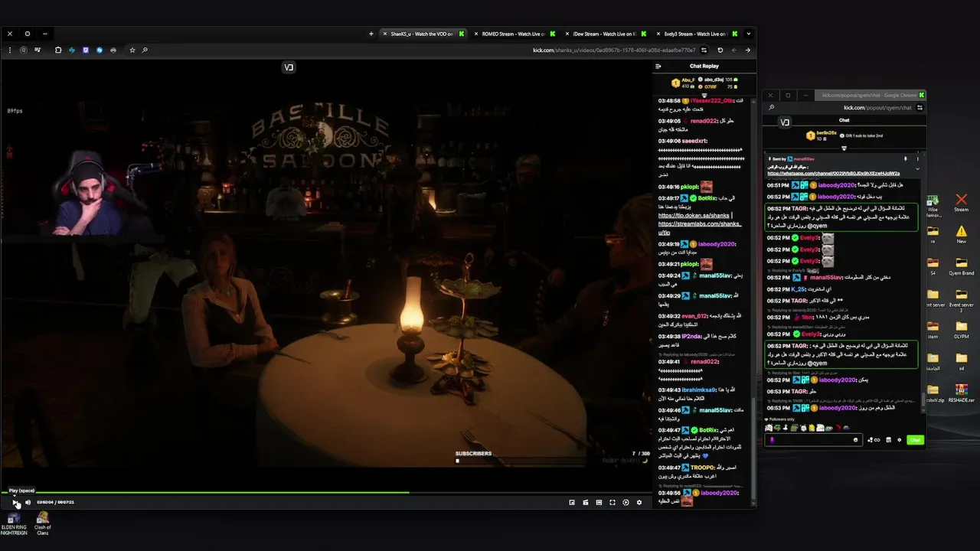Seek using the green video progress bar
980x551 pixels.
tap(326, 493)
